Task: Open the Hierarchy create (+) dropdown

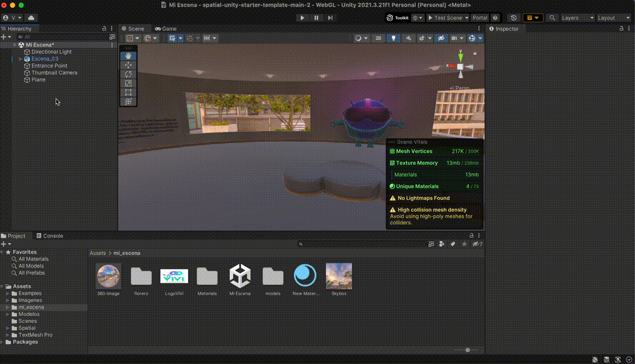Action: [x=6, y=37]
